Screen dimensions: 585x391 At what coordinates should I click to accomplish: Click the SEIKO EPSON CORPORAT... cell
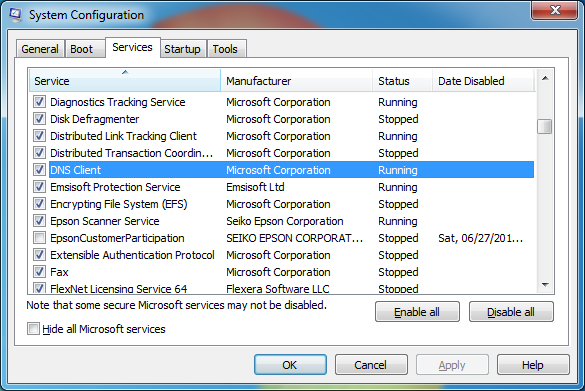294,238
